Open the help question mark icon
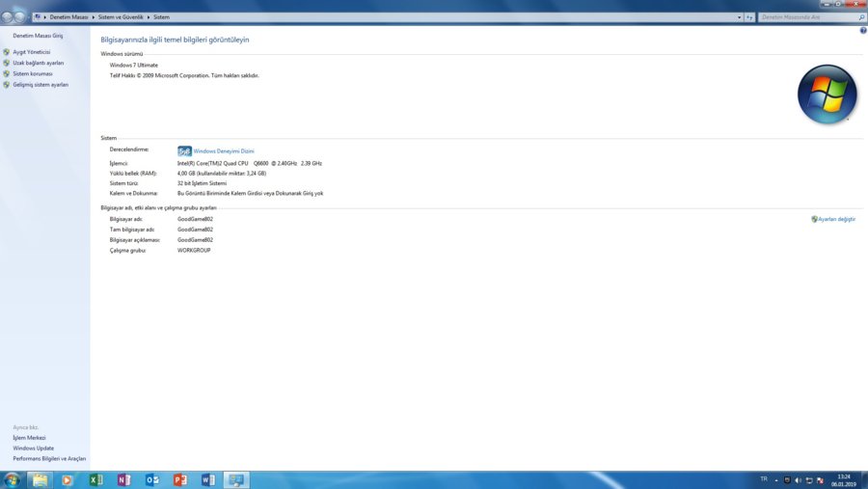 (x=863, y=31)
